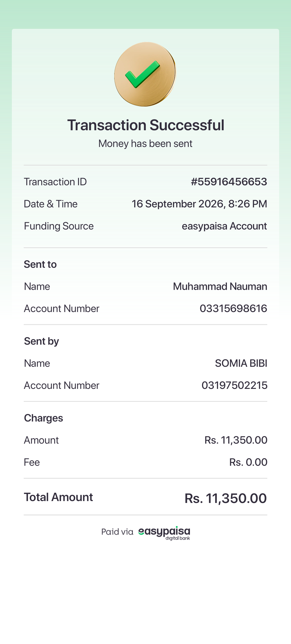Select the Fee value Rs. 0.00
The width and height of the screenshot is (291, 644).
[248, 462]
